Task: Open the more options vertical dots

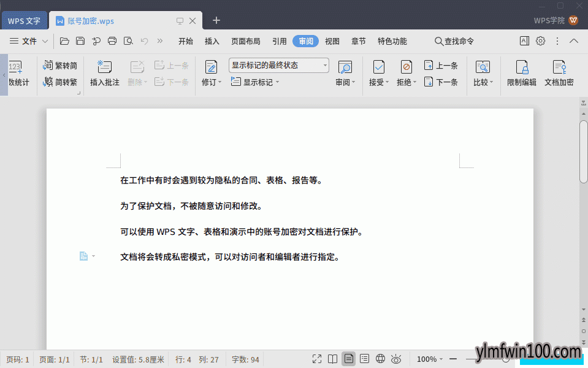Action: pyautogui.click(x=557, y=41)
